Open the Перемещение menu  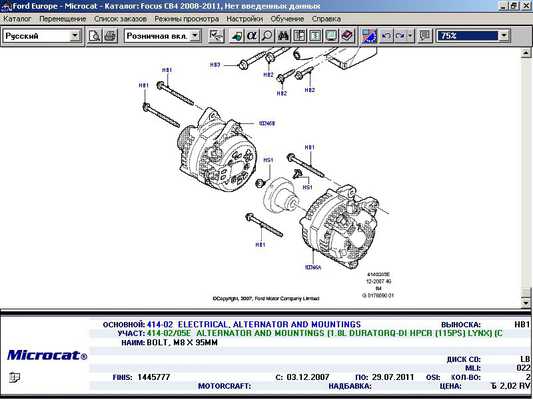click(x=63, y=19)
